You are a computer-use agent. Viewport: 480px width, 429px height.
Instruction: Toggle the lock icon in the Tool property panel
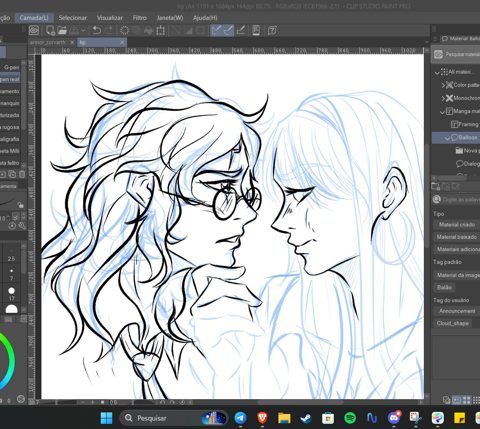point(21,205)
